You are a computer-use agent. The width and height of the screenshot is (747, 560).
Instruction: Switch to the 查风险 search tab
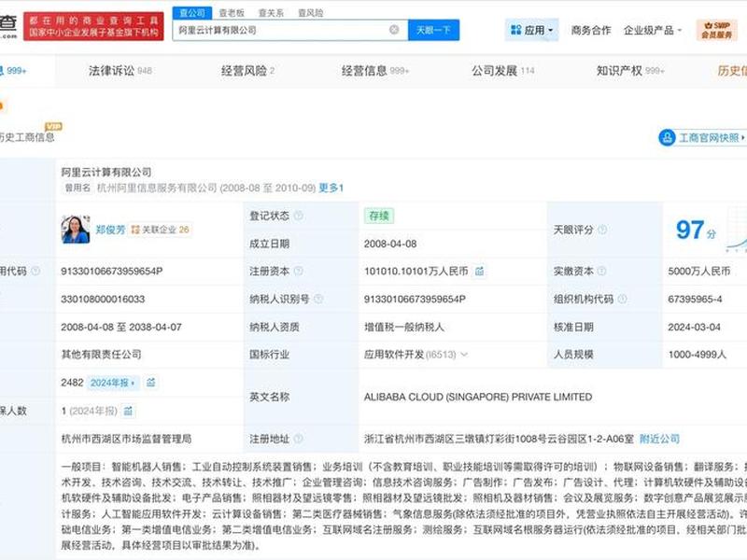pos(311,13)
